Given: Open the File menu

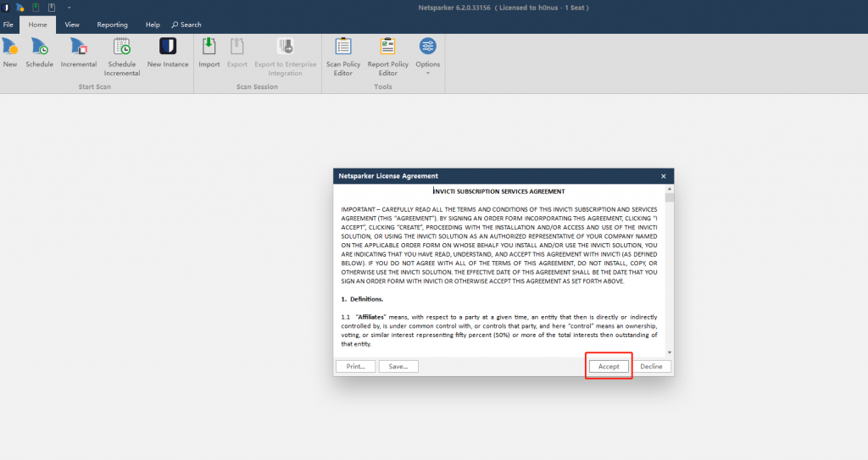Looking at the screenshot, I should 8,25.
